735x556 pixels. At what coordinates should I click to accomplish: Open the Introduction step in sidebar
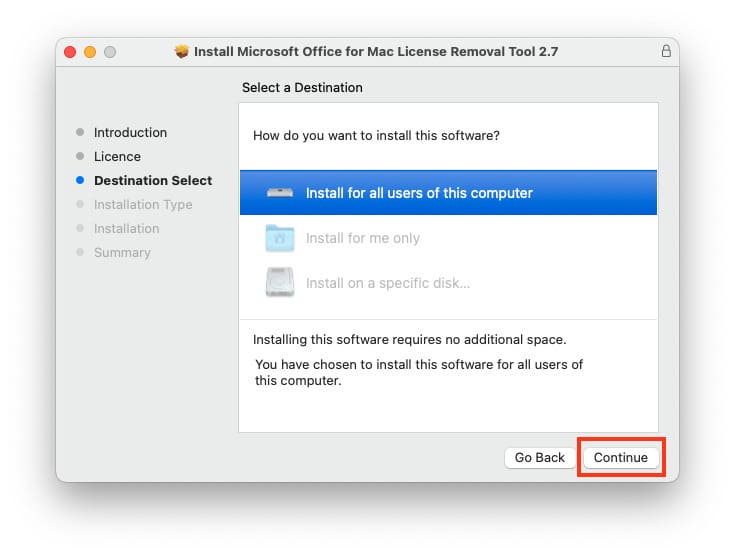[x=130, y=132]
